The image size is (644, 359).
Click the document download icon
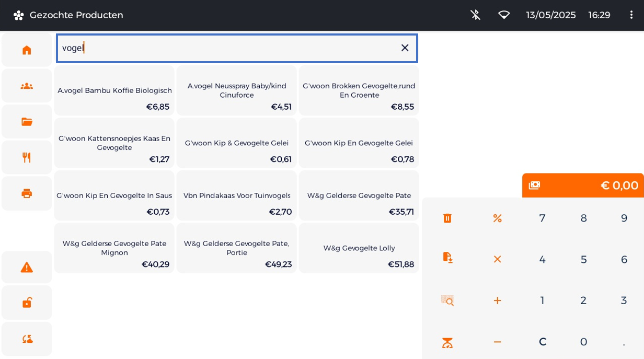pos(447,258)
